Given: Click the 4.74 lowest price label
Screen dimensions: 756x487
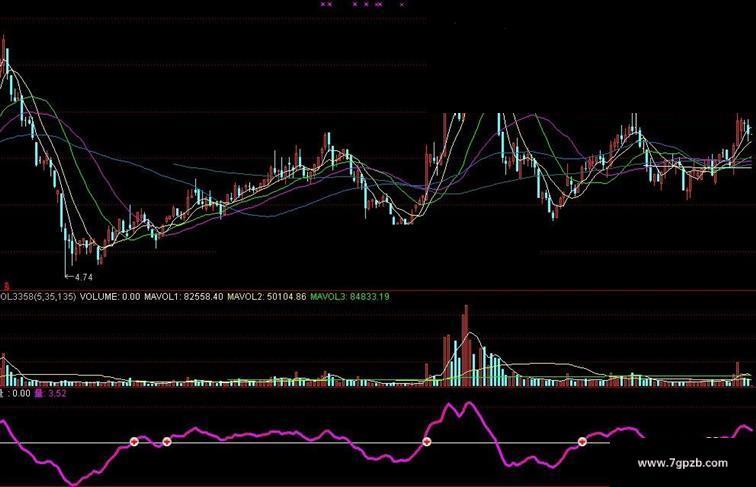Looking at the screenshot, I should (84, 277).
